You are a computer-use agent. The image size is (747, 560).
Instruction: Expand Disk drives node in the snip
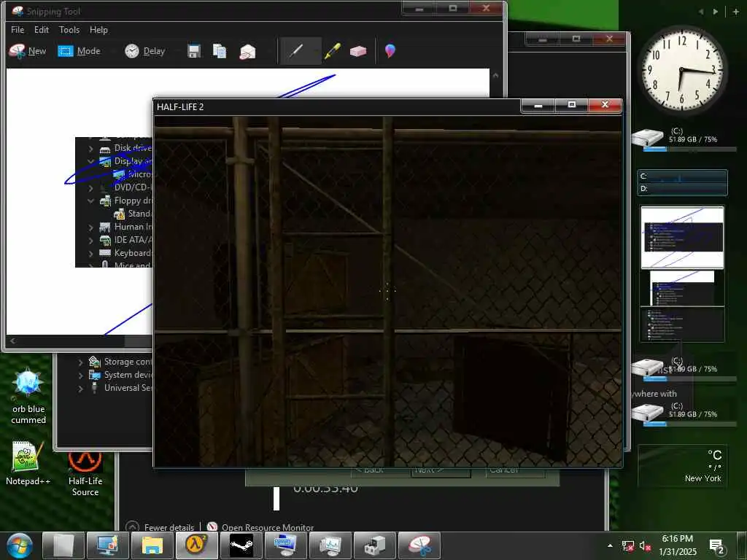click(x=91, y=149)
